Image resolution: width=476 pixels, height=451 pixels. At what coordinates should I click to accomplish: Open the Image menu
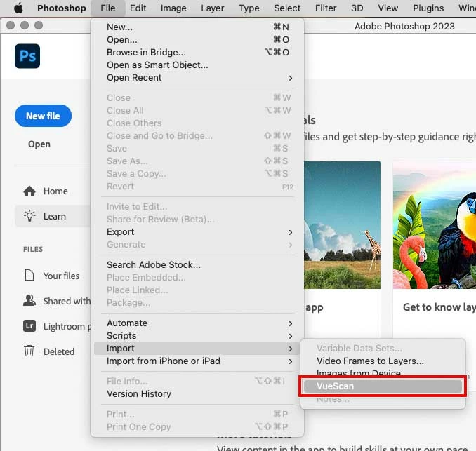pyautogui.click(x=173, y=8)
